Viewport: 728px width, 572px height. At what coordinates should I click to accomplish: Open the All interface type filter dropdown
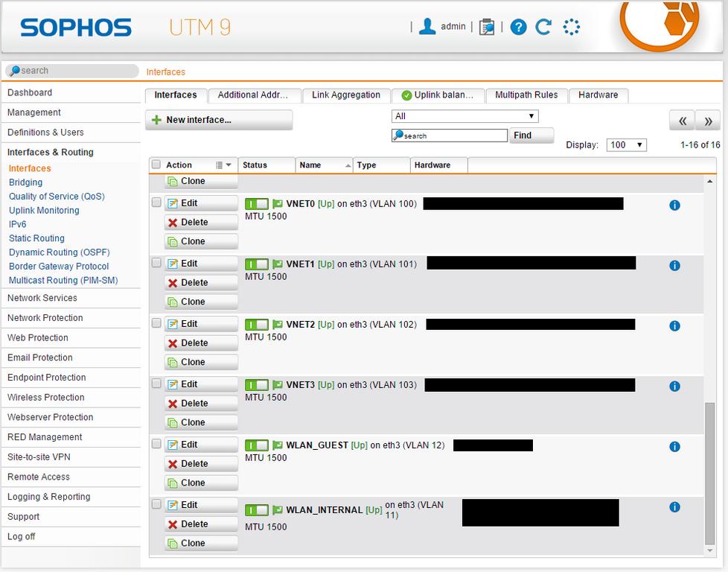[464, 116]
